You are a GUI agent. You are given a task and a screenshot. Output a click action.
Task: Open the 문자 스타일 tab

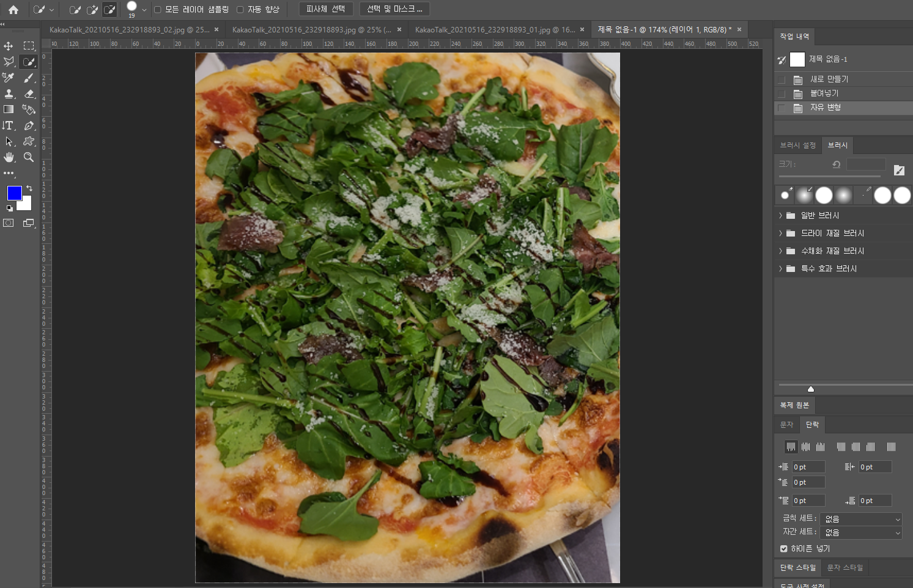click(x=845, y=568)
